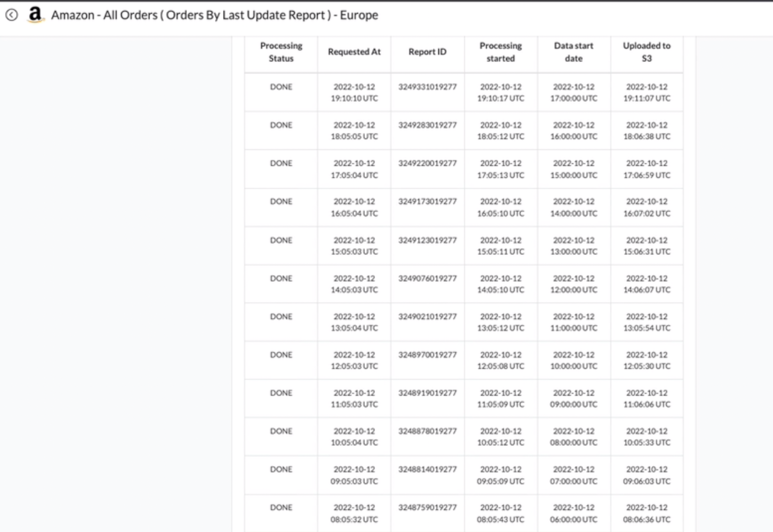Click DONE status for report 3249331019277
The height and width of the screenshot is (532, 773).
pyautogui.click(x=281, y=87)
